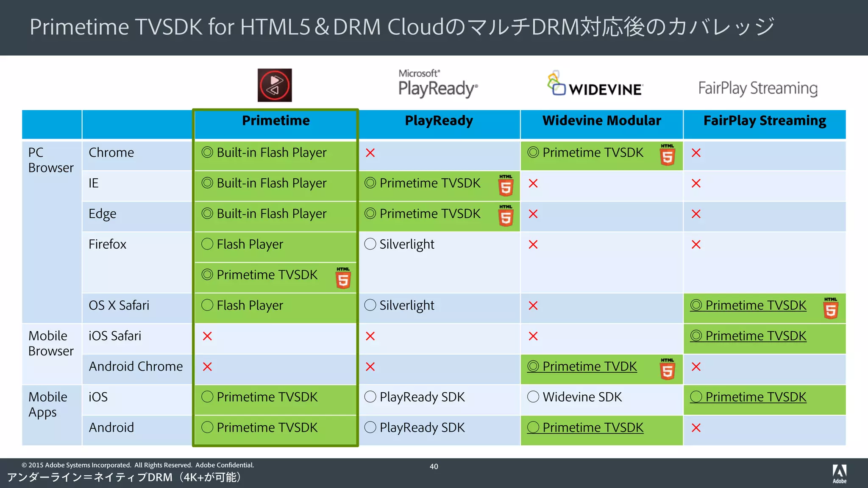Viewport: 868px width, 488px height.
Task: Click PlayReady SDK in iOS row
Action: click(x=422, y=397)
